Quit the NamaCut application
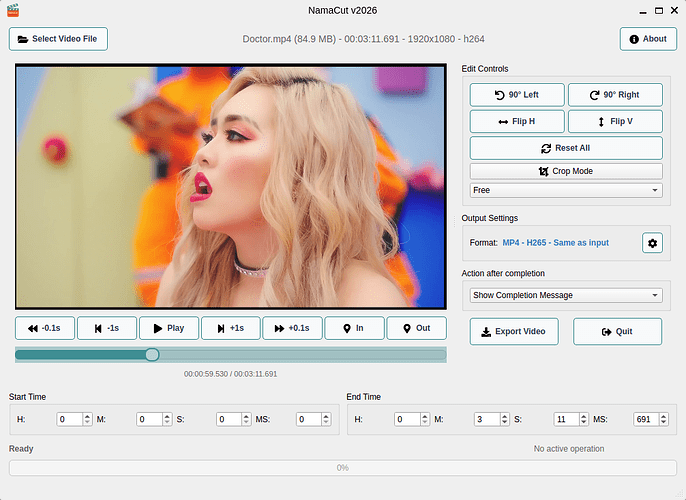Screen dimensions: 686x500 [617, 332]
